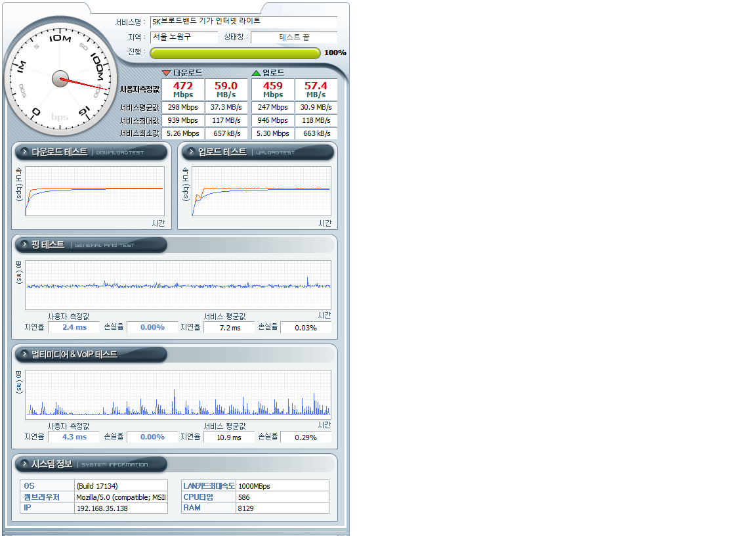Screen dimensions: 756x536
Task: Click the green 100% progress bar
Action: (x=235, y=53)
